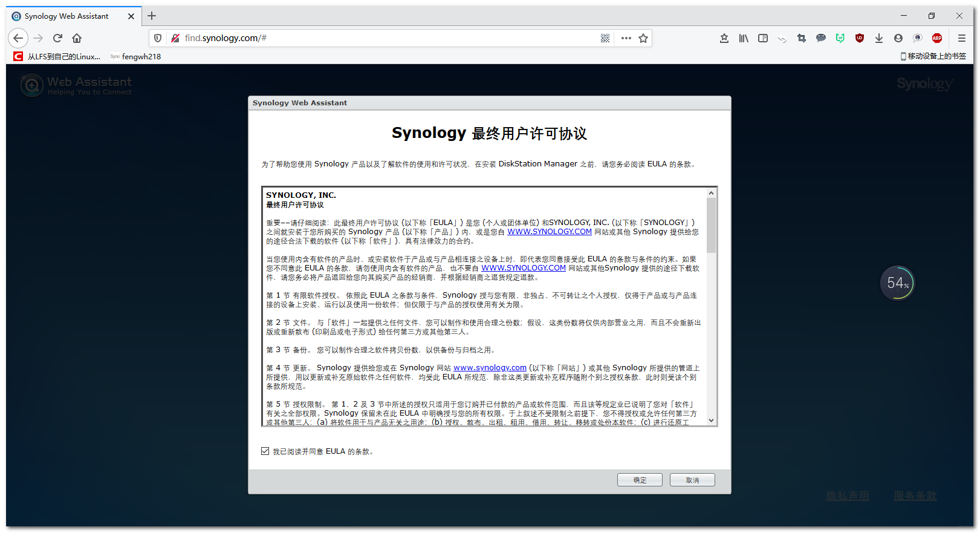The height and width of the screenshot is (533, 980).
Task: Open the lowercase www.synology.com link
Action: 490,368
